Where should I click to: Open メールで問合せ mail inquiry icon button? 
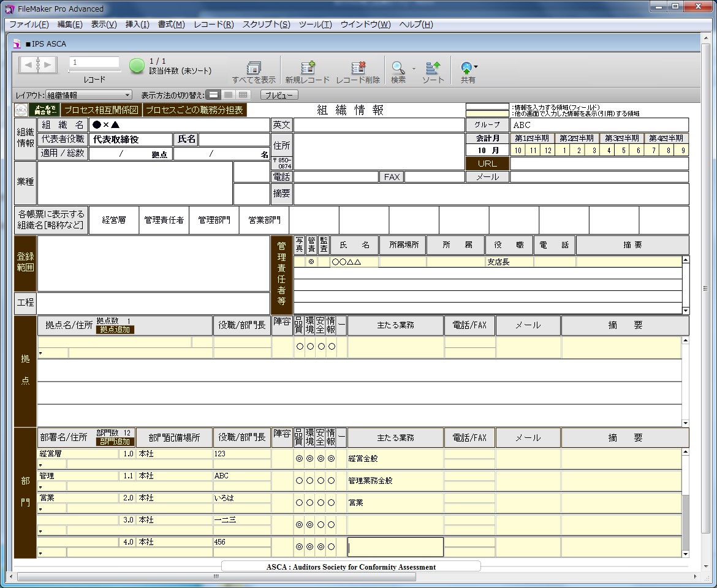pos(44,110)
